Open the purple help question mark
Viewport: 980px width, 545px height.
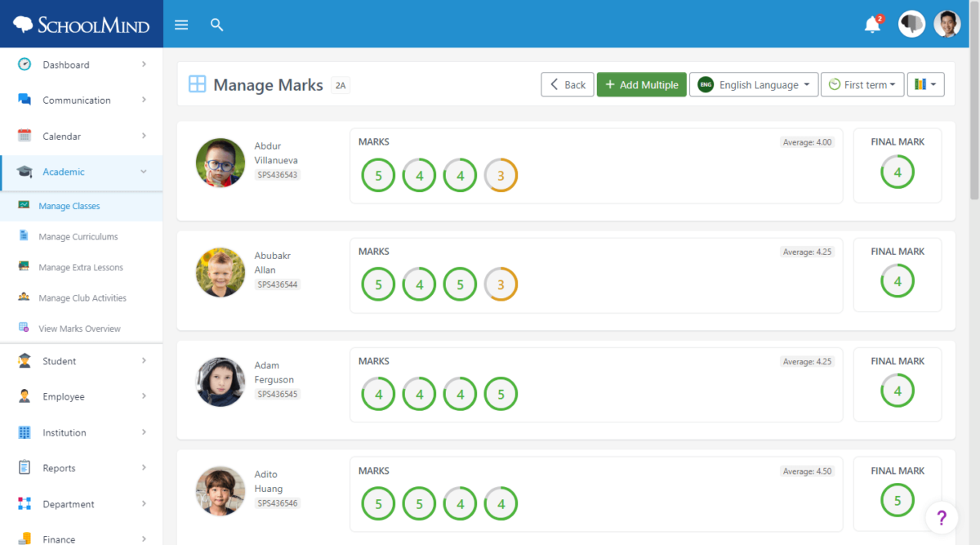click(x=942, y=517)
